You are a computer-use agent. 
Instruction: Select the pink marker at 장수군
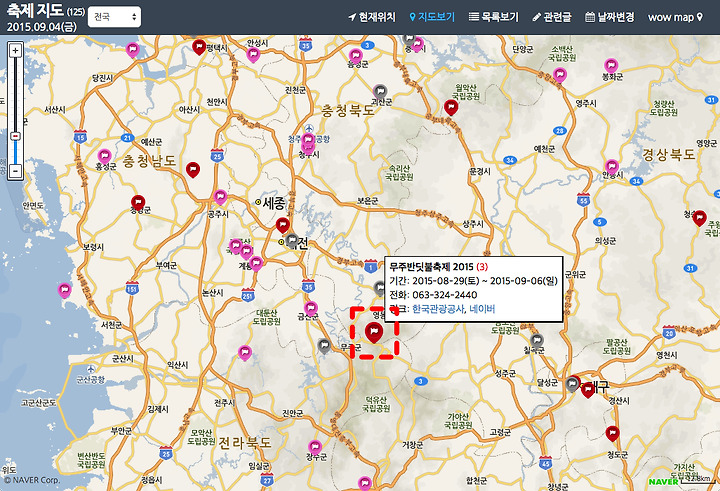click(315, 447)
